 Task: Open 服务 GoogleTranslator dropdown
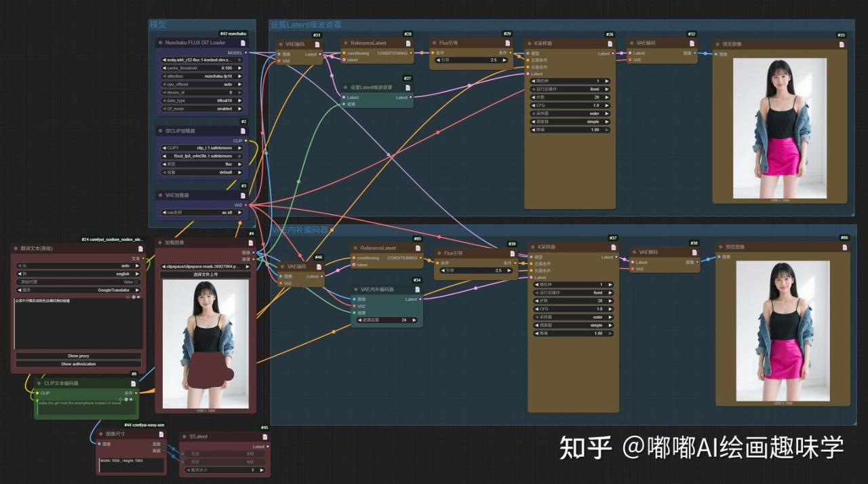[x=78, y=290]
